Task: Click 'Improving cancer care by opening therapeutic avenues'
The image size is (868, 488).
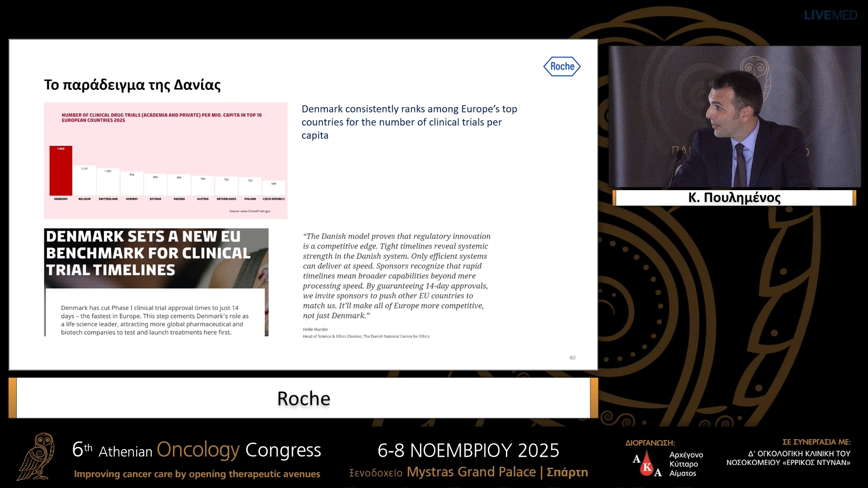Action: pyautogui.click(x=197, y=474)
